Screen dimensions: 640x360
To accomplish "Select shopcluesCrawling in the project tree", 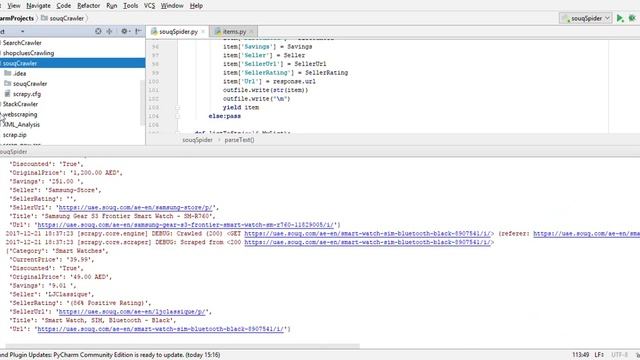I will pos(28,53).
